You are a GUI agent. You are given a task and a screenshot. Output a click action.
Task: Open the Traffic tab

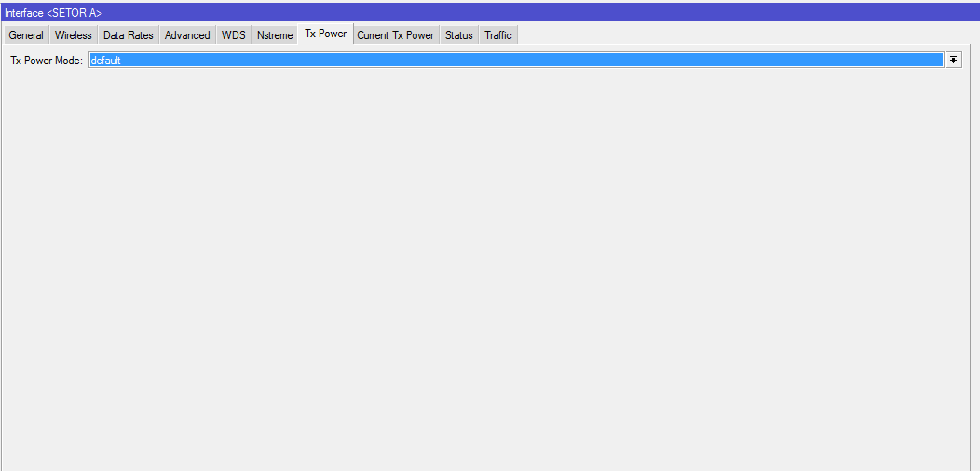click(498, 35)
